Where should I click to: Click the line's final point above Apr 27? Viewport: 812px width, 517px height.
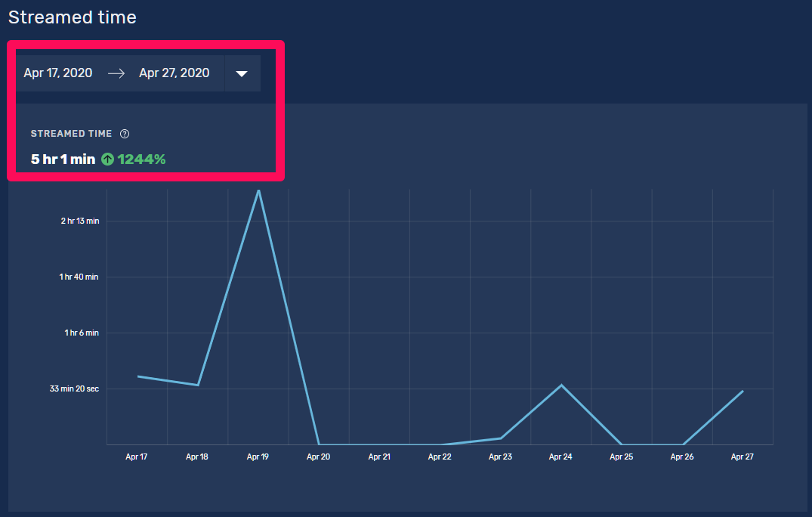coord(743,392)
